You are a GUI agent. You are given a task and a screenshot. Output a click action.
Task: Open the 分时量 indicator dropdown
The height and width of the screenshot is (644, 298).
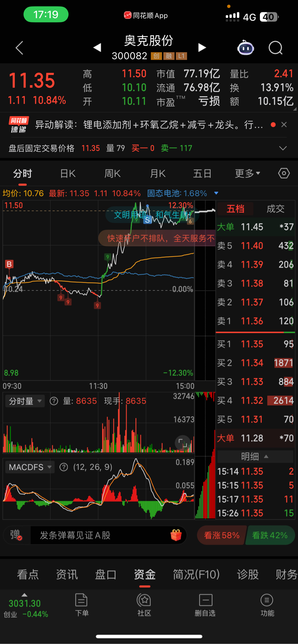tap(25, 401)
